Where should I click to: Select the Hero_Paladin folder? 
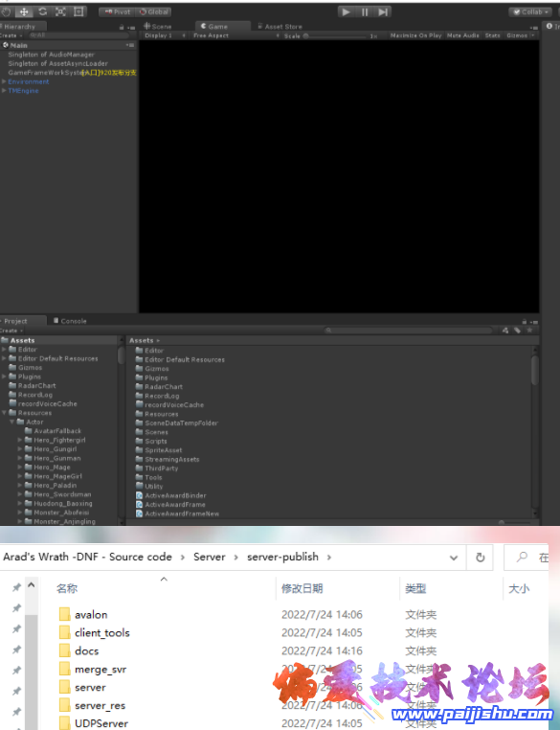tap(50, 485)
